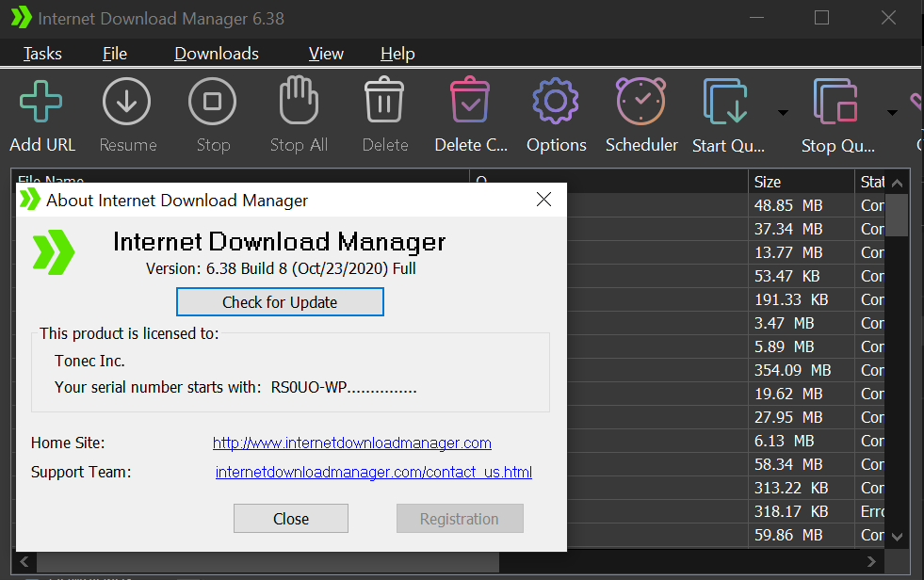Viewport: 924px width, 580px height.
Task: Click the Stop download icon
Action: click(x=212, y=102)
